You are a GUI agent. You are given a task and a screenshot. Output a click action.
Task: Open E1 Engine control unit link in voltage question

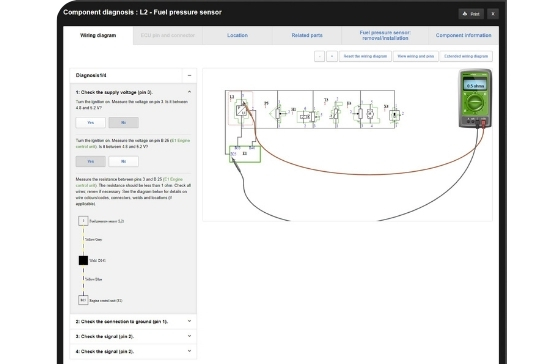pyautogui.click(x=180, y=141)
